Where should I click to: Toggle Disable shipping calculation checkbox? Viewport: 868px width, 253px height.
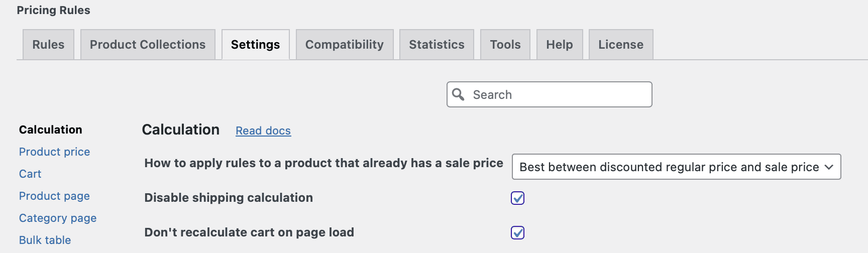point(518,198)
